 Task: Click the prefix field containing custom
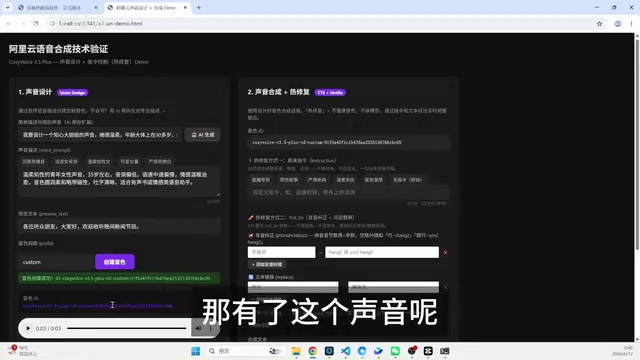56,262
